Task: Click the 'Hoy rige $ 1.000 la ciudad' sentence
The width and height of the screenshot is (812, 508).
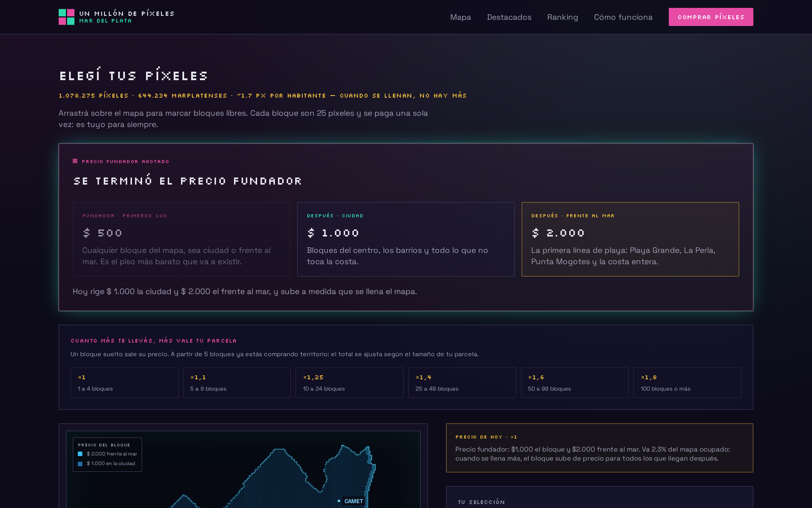Action: 245,292
